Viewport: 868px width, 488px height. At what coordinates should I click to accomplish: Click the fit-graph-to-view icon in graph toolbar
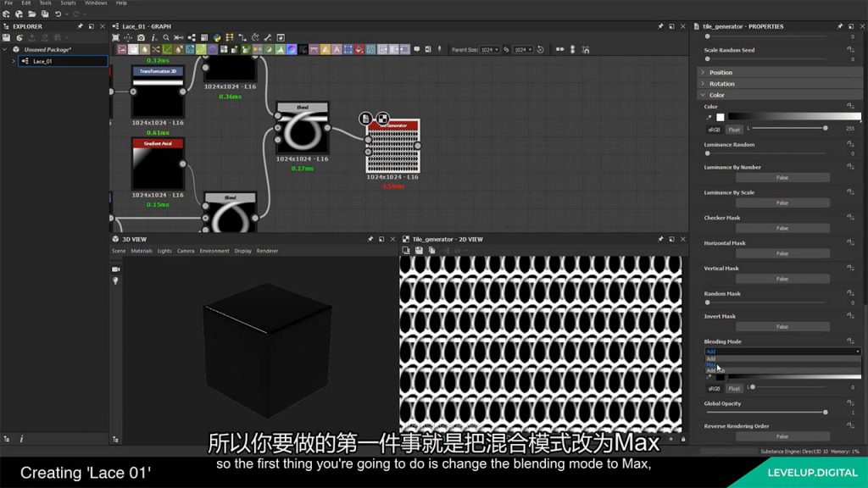[115, 37]
